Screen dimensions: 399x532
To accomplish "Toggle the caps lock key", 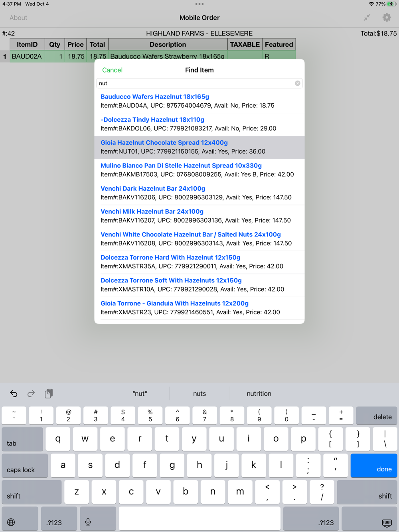I will 25,466.
